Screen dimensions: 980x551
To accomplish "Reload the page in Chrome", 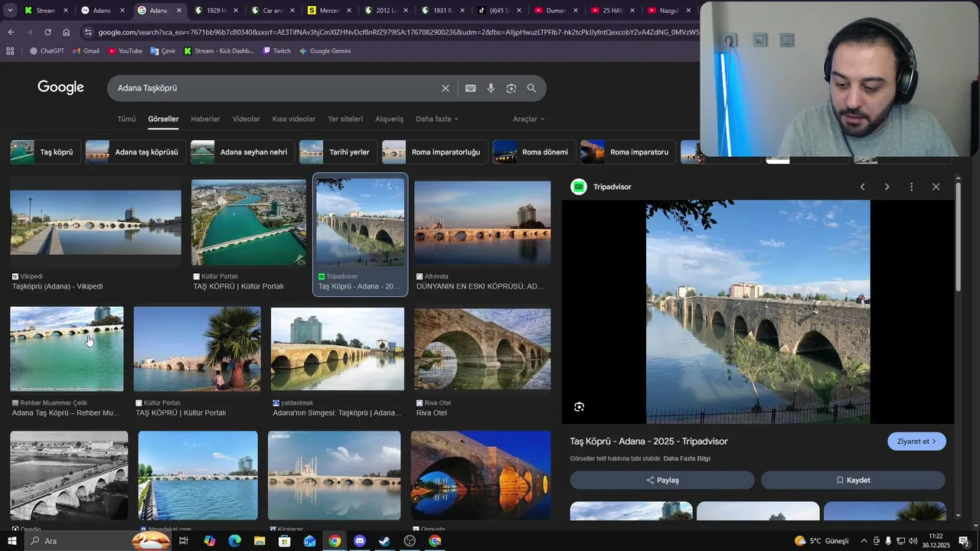I will [47, 32].
